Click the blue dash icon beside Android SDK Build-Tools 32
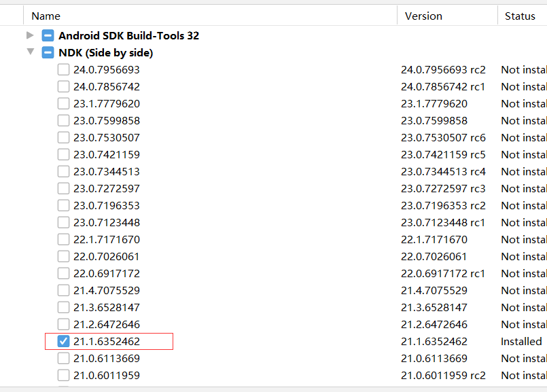Screen dimensions: 547x392 point(47,35)
